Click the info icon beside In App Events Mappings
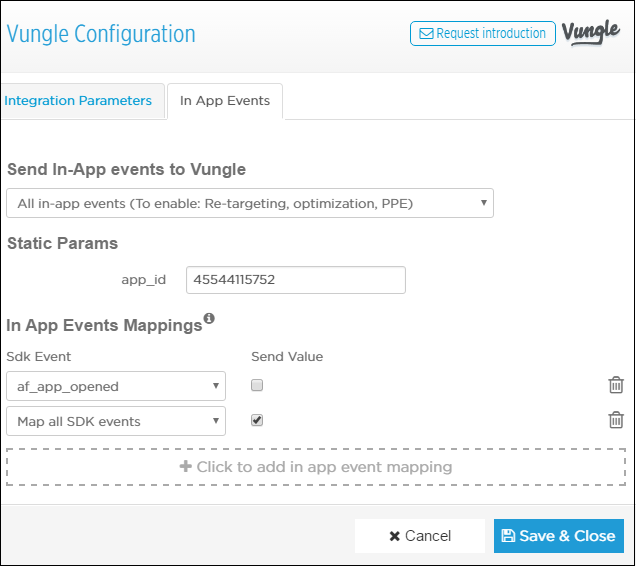This screenshot has width=636, height=566. pyautogui.click(x=209, y=319)
